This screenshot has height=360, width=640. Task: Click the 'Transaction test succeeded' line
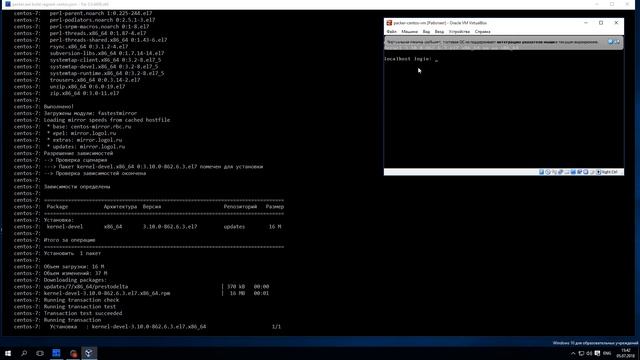pyautogui.click(x=83, y=313)
